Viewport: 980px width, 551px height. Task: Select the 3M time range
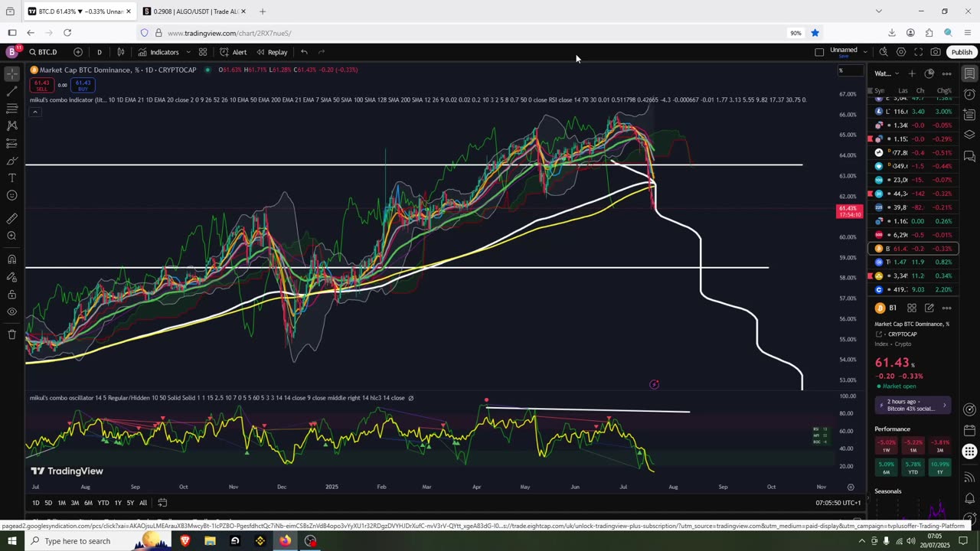tap(75, 503)
